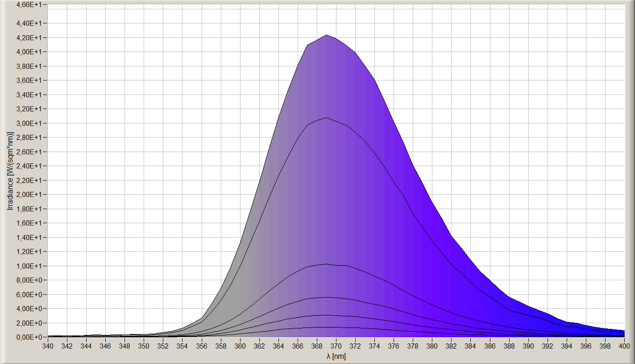635x364 pixels.
Task: Click y-axis tick label '4,20E+1'
Action: pos(29,37)
